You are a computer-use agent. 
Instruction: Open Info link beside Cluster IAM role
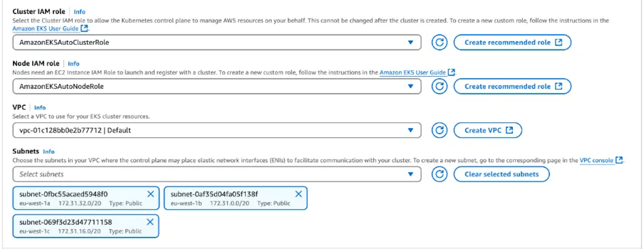pyautogui.click(x=79, y=12)
